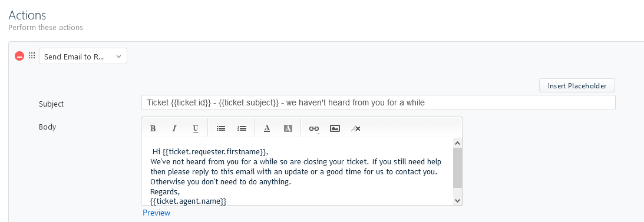Image resolution: width=644 pixels, height=222 pixels.
Task: Place cursor in the email body text
Action: click(297, 171)
